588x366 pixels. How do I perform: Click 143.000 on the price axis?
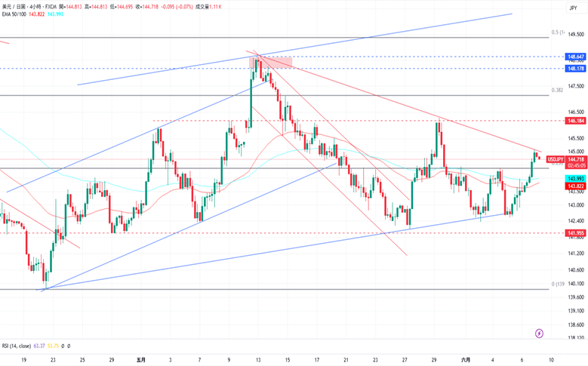(x=576, y=205)
